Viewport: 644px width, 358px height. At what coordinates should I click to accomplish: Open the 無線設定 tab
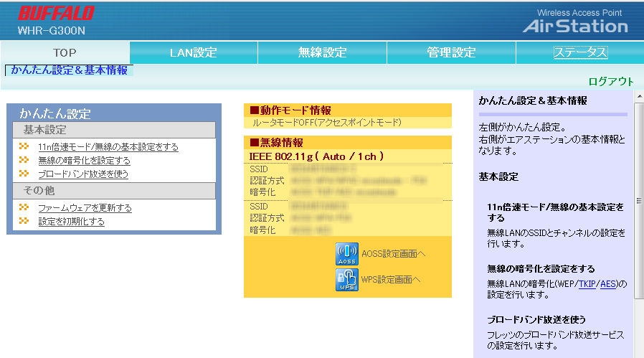pos(323,52)
